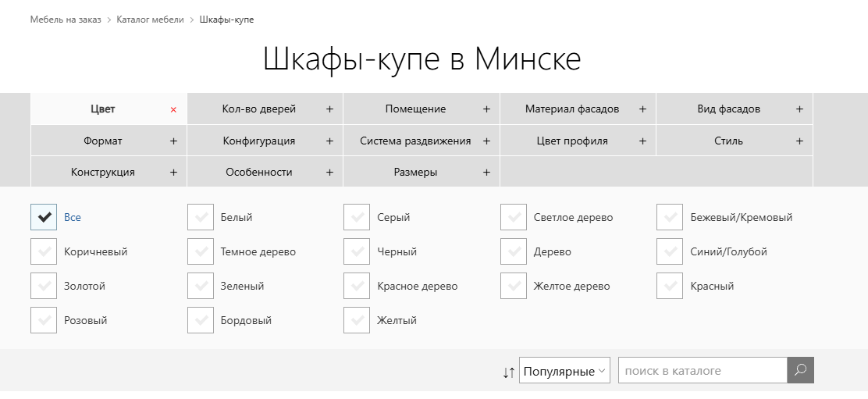Check the Розовый checkbox
This screenshot has height=399, width=868.
44,320
